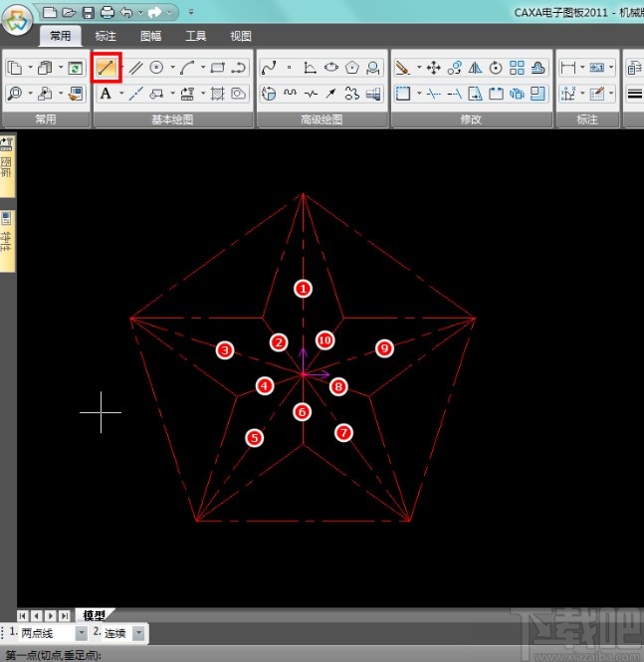Pick the Rectangle drawing tool
The width and height of the screenshot is (644, 662).
click(218, 68)
